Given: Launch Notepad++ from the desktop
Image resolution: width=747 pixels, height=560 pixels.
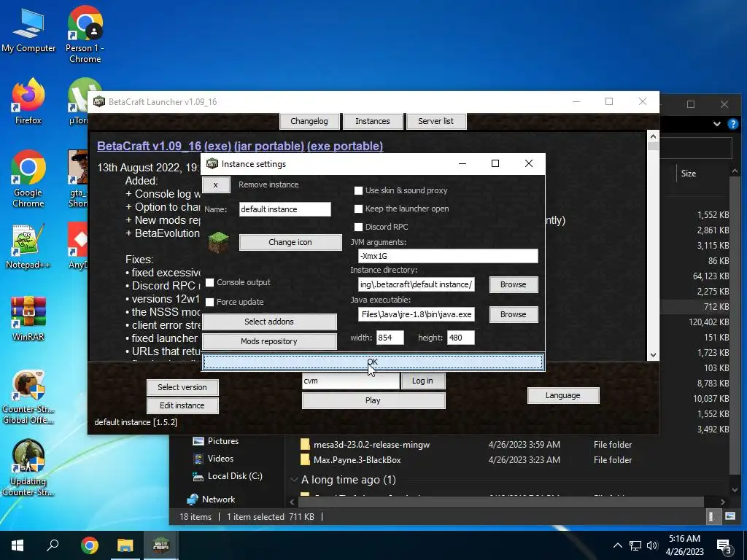Looking at the screenshot, I should point(28,246).
